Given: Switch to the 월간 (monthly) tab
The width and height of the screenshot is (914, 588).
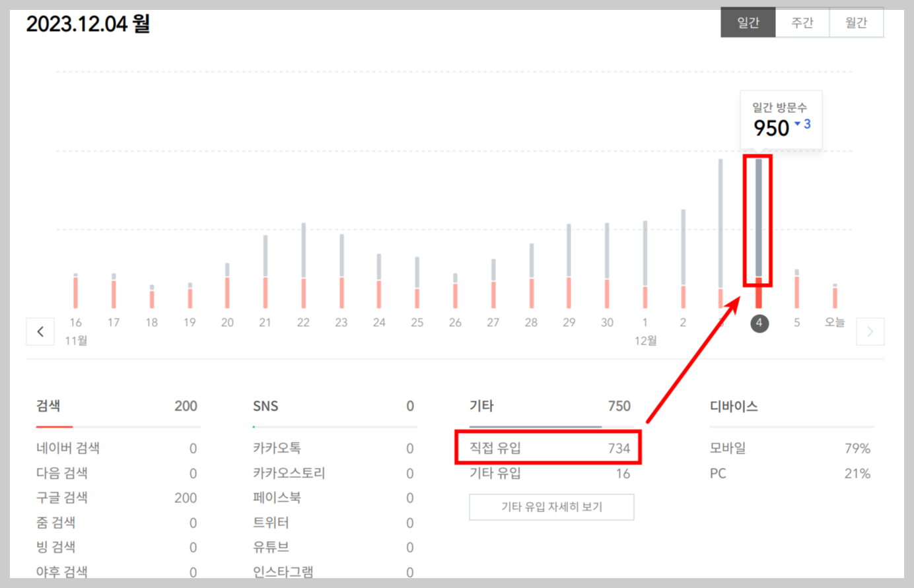Looking at the screenshot, I should click(856, 22).
